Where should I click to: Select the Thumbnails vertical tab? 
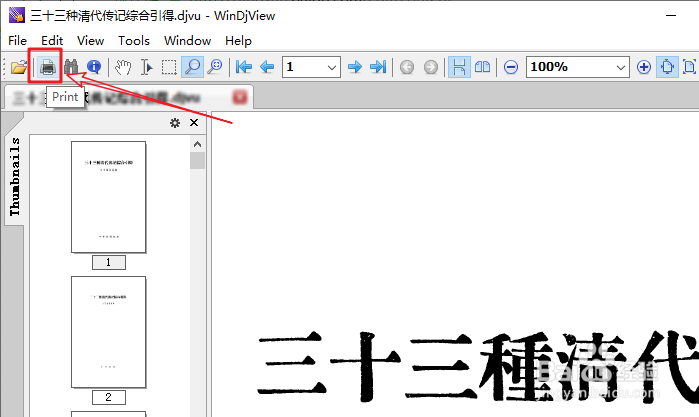[15, 177]
